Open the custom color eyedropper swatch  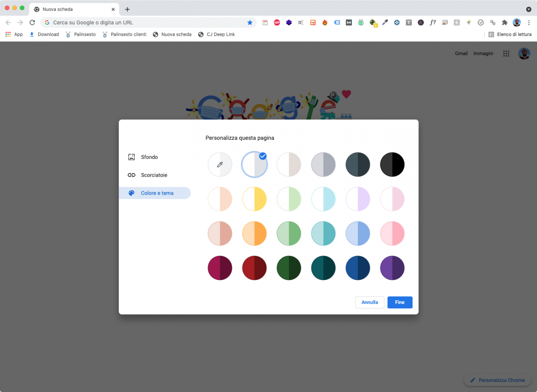220,165
